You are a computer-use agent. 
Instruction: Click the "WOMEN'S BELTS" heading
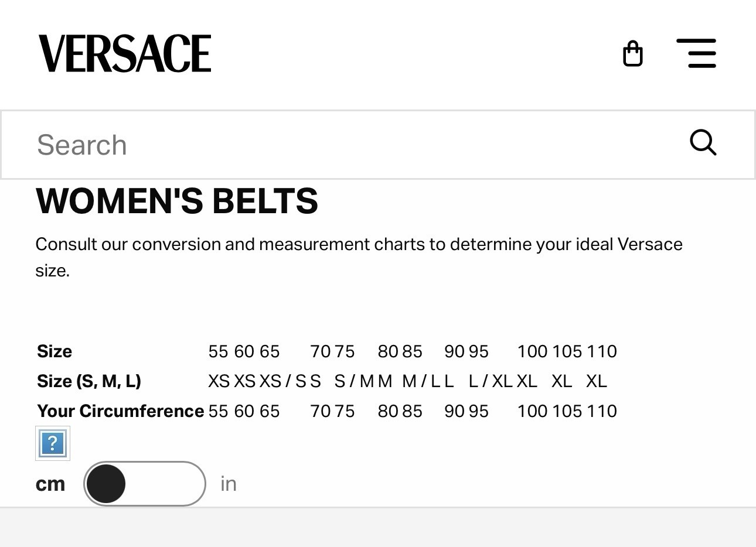tap(177, 201)
